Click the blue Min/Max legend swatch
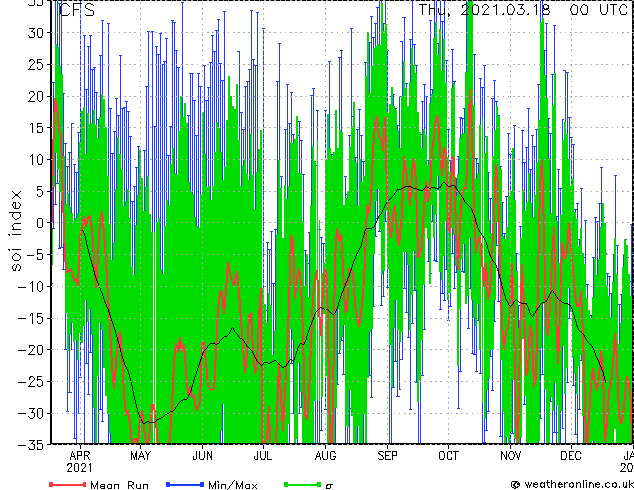Image resolution: width=634 pixels, height=490 pixels. tap(184, 484)
